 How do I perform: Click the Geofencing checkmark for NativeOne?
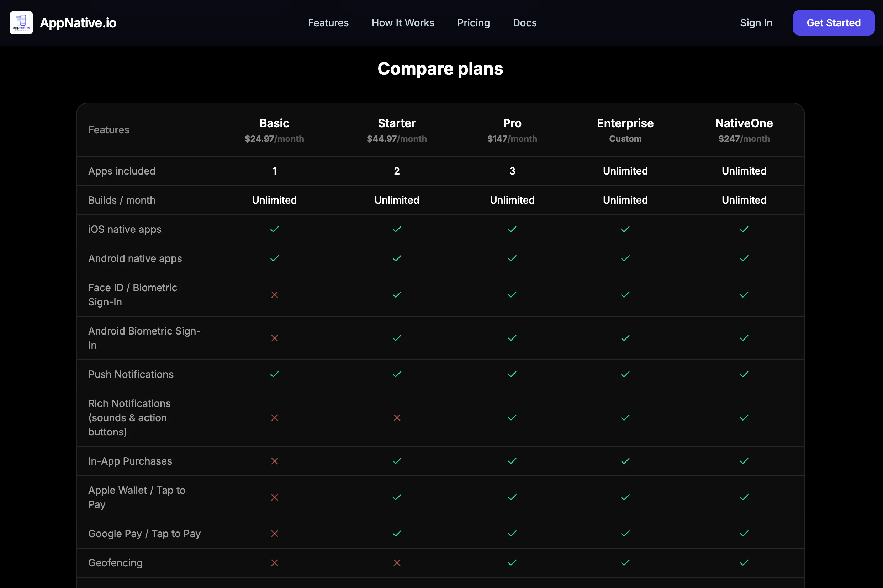pos(744,563)
